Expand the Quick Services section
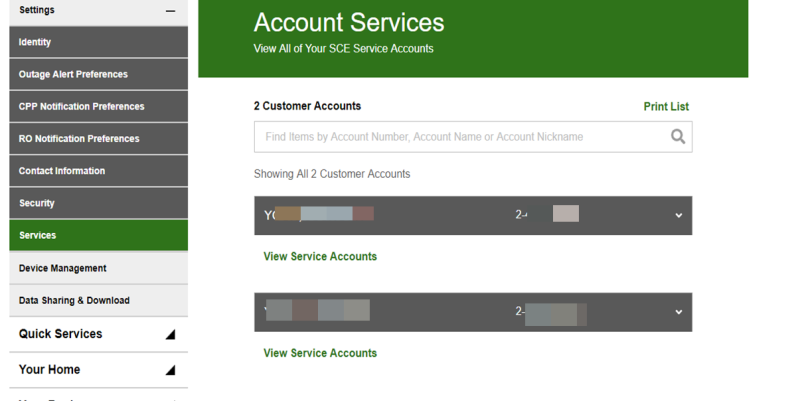The width and height of the screenshot is (800, 401). pos(169,335)
